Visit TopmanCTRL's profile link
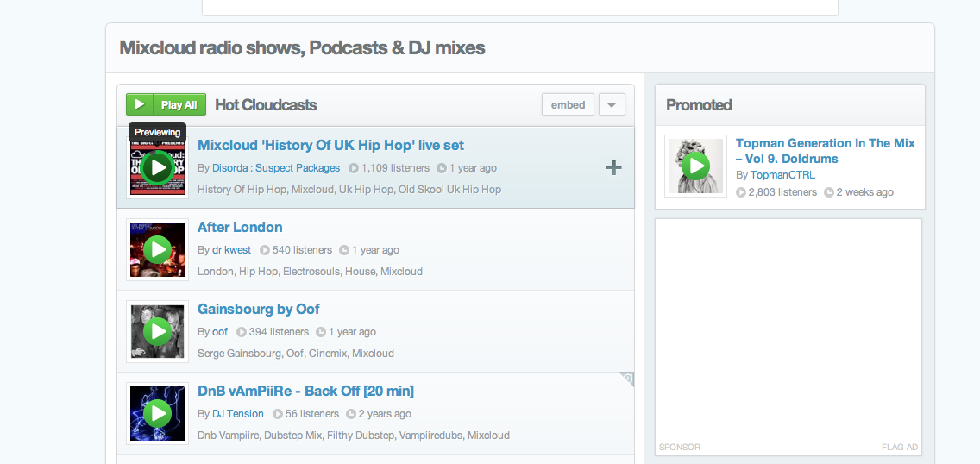 coord(782,175)
